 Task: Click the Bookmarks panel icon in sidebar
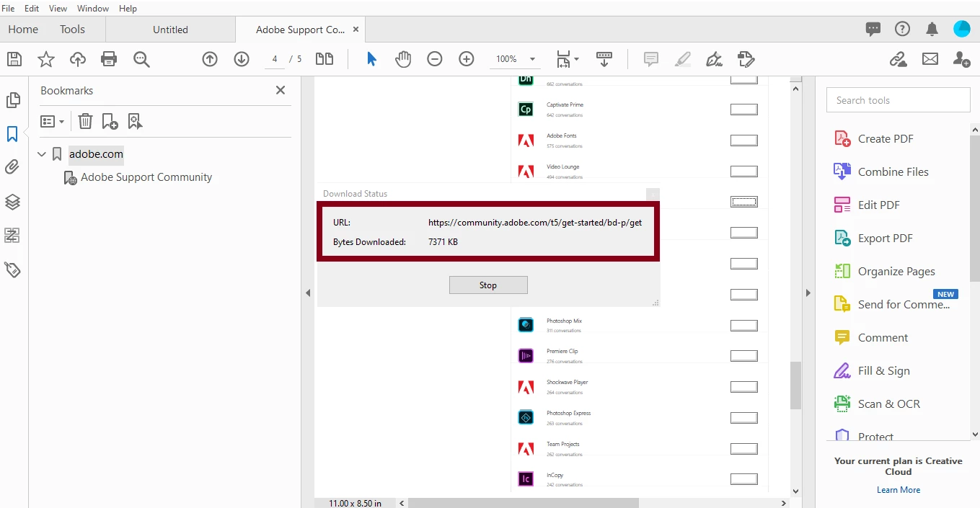coord(12,134)
